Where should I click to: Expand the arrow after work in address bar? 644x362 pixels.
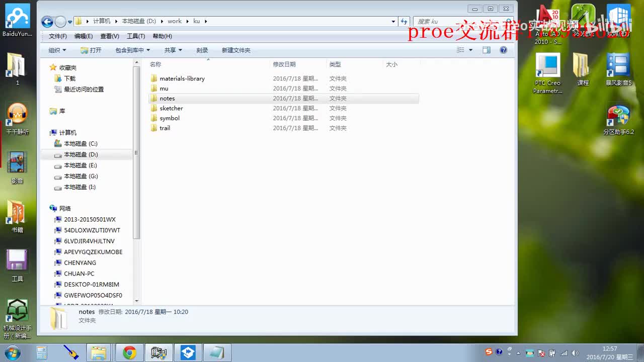[188, 22]
